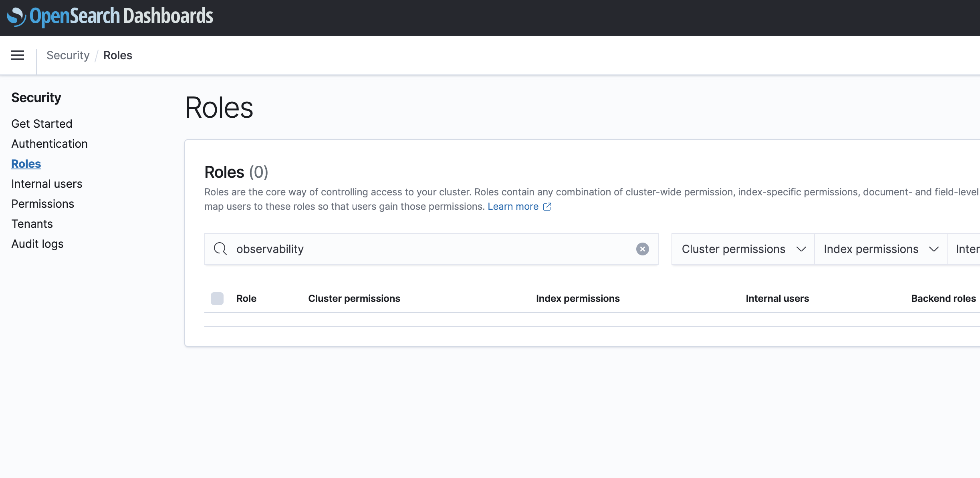Navigate to Security in the breadcrumb
Viewport: 980px width, 478px height.
[67, 55]
